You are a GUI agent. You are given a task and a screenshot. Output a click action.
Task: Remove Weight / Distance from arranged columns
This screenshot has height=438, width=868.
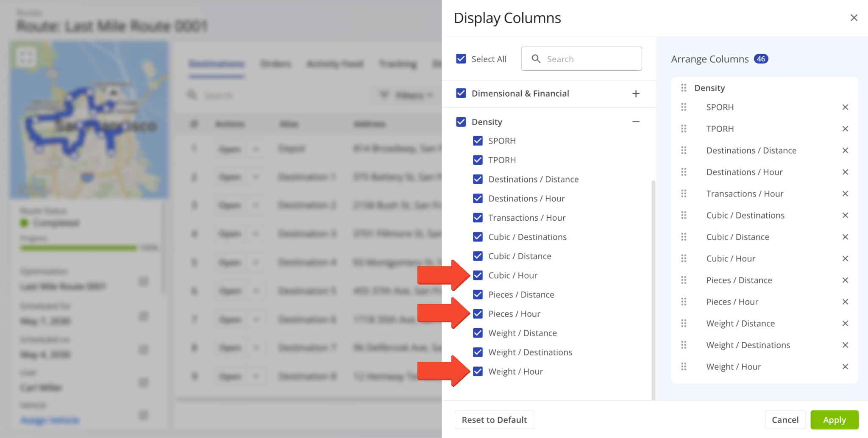[845, 323]
